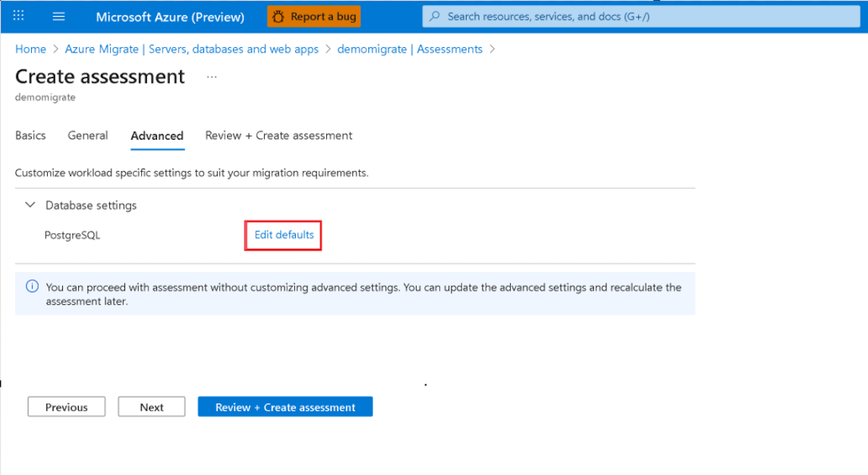868x475 pixels.
Task: Click the Report a bug button
Action: point(313,17)
